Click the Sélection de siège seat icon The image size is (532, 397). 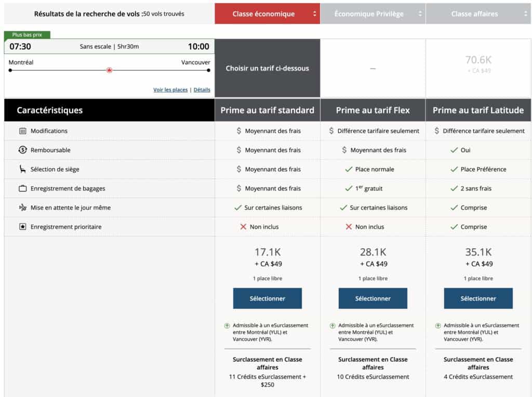point(22,169)
